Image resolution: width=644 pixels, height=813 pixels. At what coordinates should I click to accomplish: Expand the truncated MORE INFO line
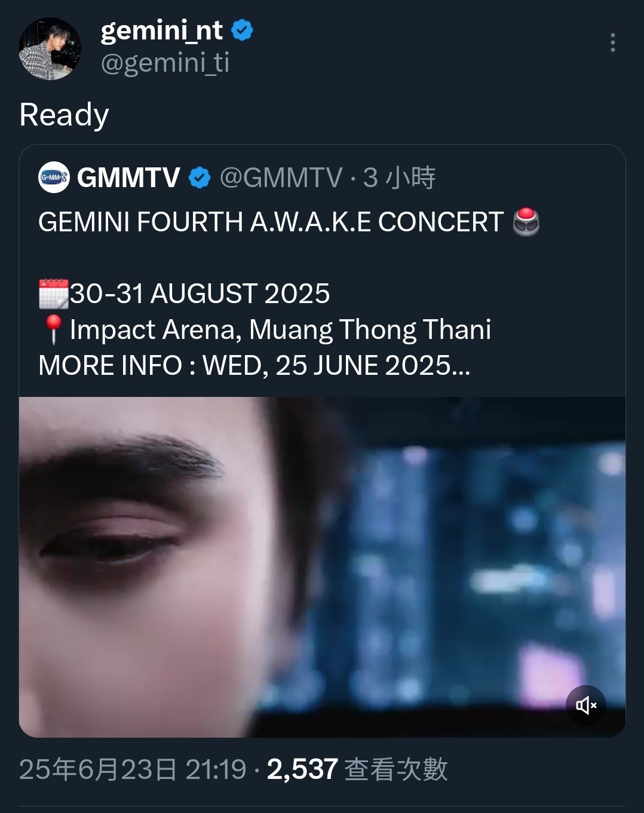click(x=254, y=365)
